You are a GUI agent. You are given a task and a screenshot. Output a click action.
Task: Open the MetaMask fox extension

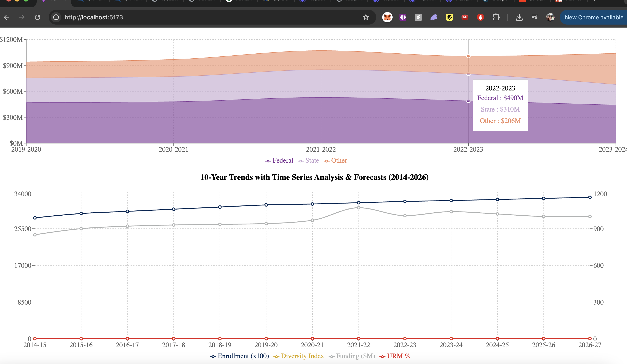click(x=387, y=17)
